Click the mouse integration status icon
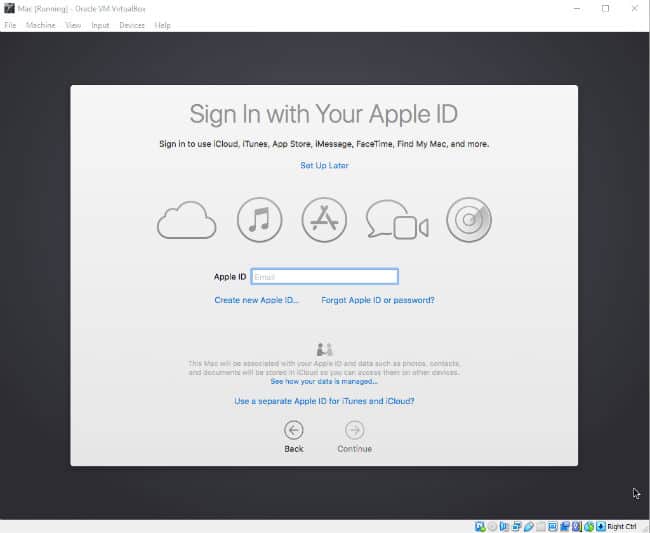650x533 pixels. click(x=589, y=527)
